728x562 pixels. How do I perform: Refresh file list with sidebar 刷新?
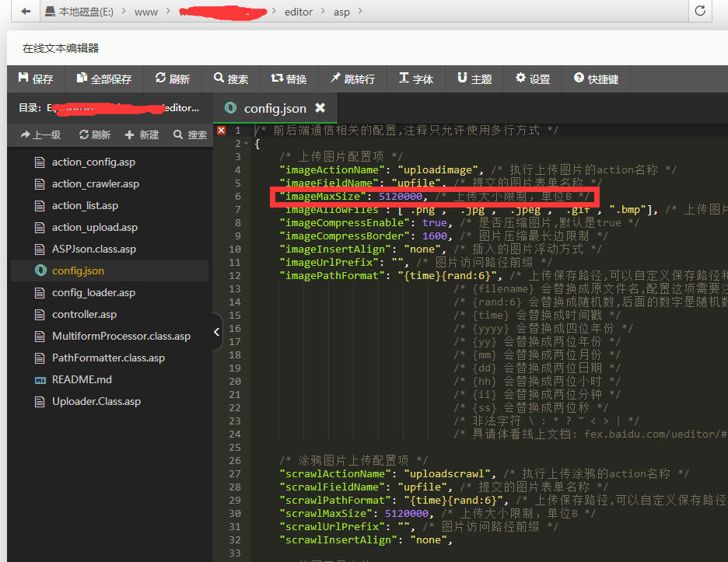[x=95, y=134]
